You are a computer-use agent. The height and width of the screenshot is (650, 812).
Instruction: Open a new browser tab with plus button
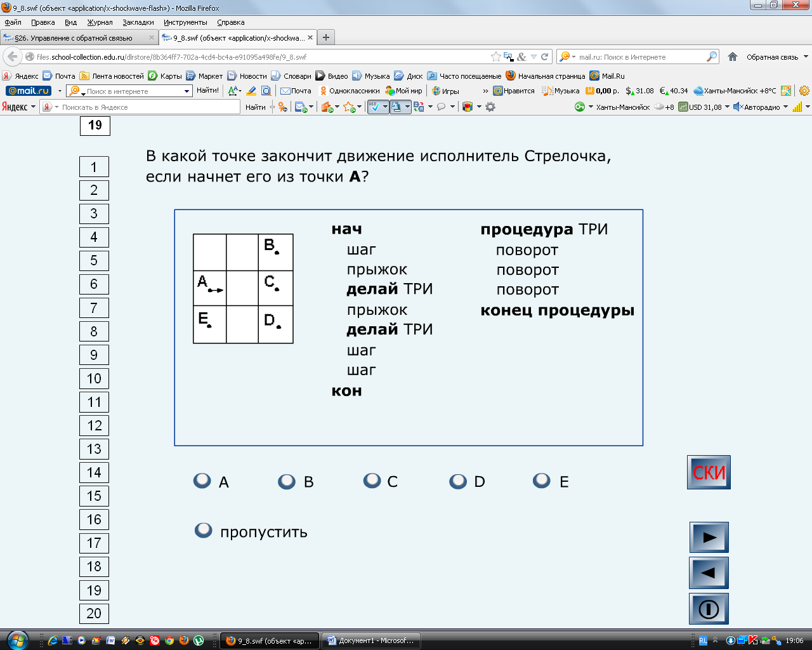click(x=325, y=37)
